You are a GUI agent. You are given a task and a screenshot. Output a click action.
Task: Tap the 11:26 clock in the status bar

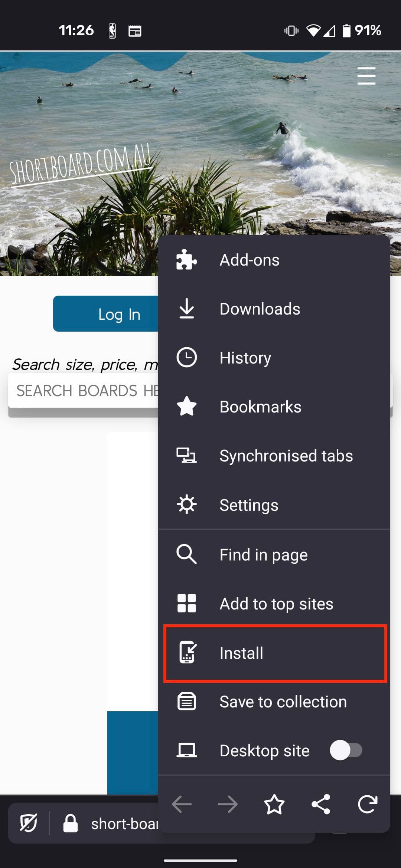click(76, 30)
